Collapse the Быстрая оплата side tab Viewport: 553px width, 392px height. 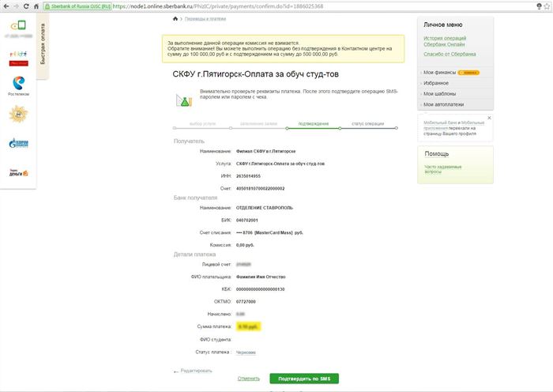(43, 44)
